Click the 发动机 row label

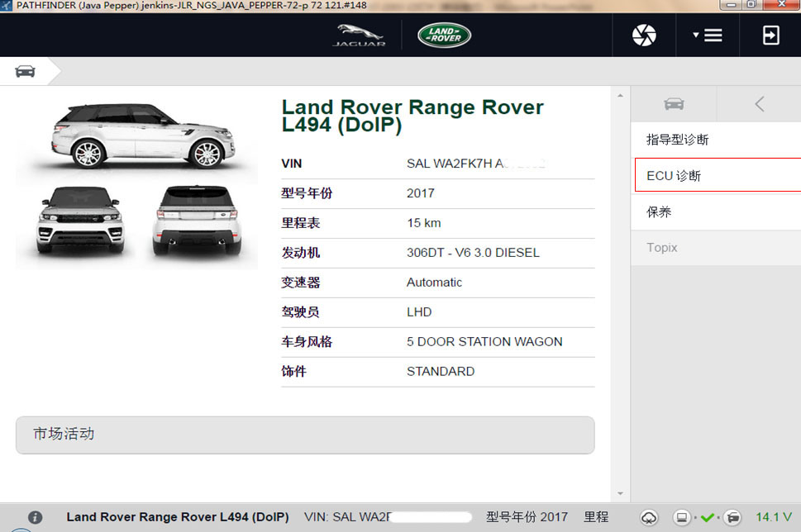click(x=300, y=253)
